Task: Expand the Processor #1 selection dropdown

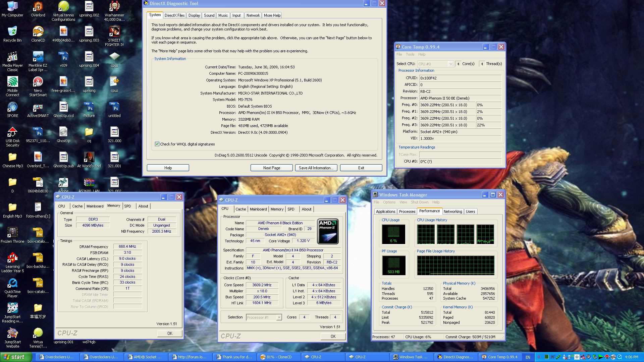Action: (279, 317)
